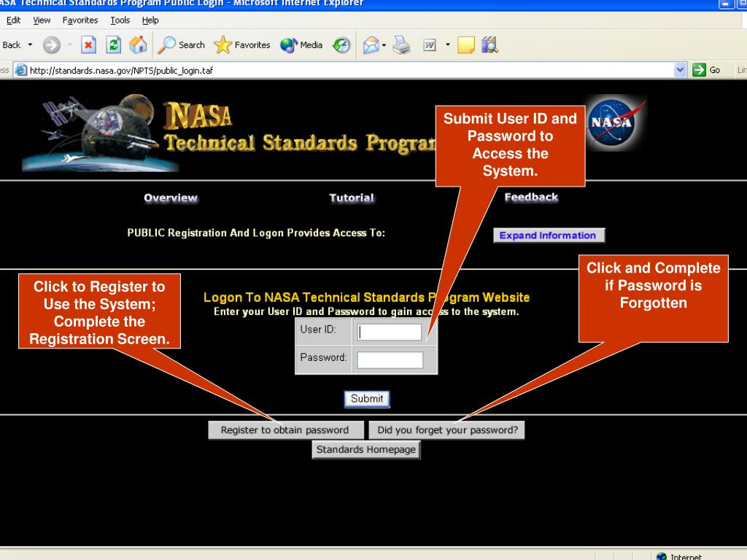Click the Edit with Word icon
Screen dimensions: 747x560
click(x=430, y=45)
